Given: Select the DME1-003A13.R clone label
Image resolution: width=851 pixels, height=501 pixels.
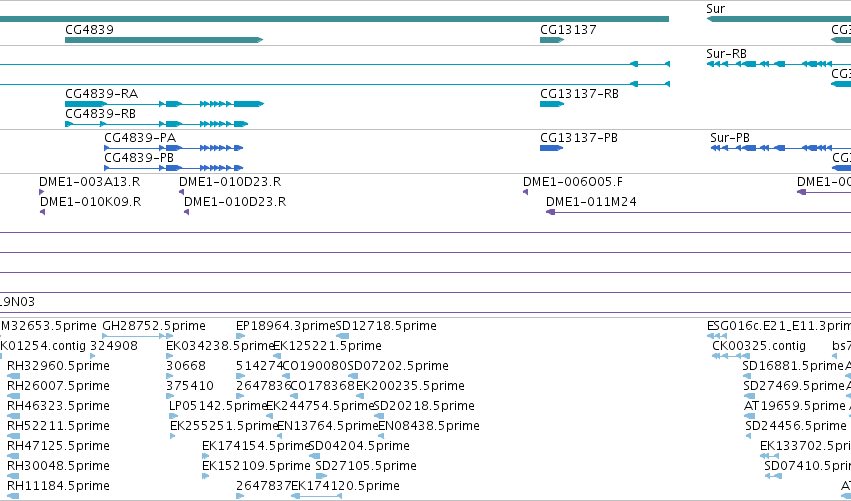Looking at the screenshot, I should pos(90,182).
